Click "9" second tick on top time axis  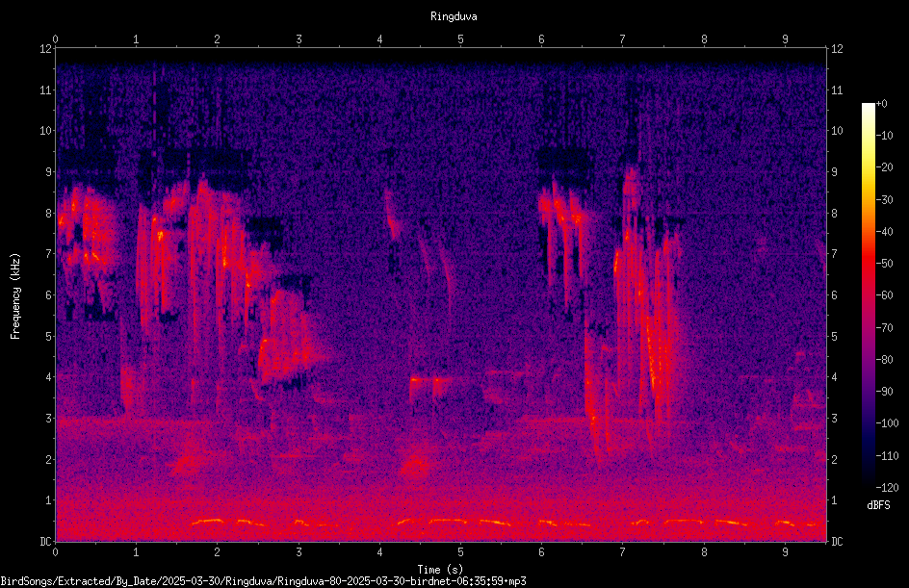(x=785, y=39)
